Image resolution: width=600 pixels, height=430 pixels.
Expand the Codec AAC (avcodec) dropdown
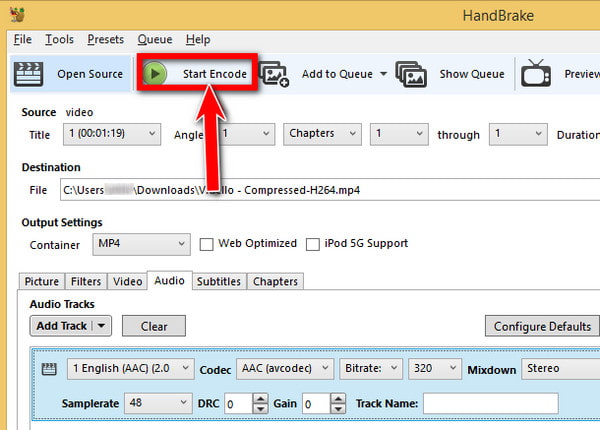point(285,368)
